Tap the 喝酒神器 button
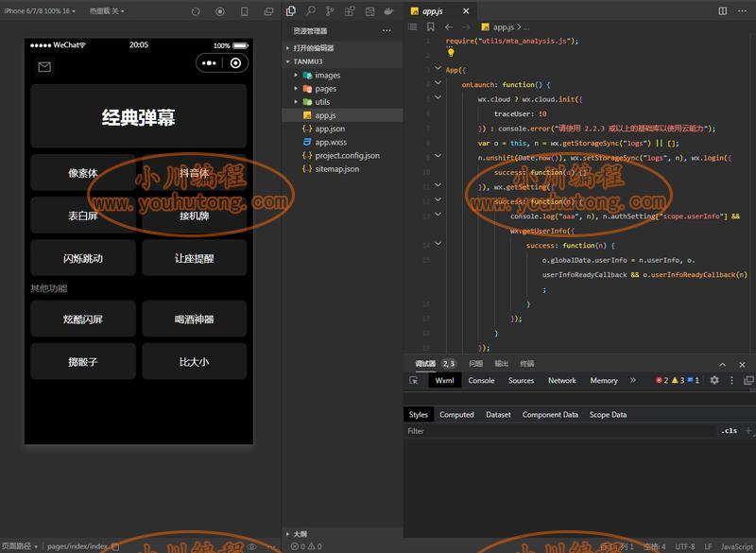 coord(195,319)
